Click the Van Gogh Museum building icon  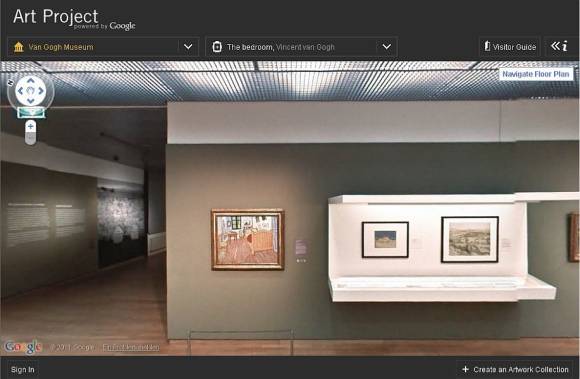coord(18,47)
